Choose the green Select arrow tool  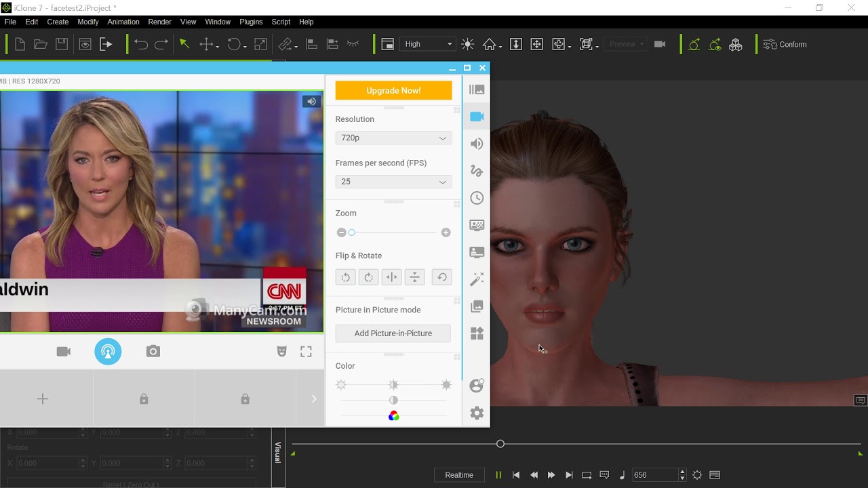tap(184, 44)
